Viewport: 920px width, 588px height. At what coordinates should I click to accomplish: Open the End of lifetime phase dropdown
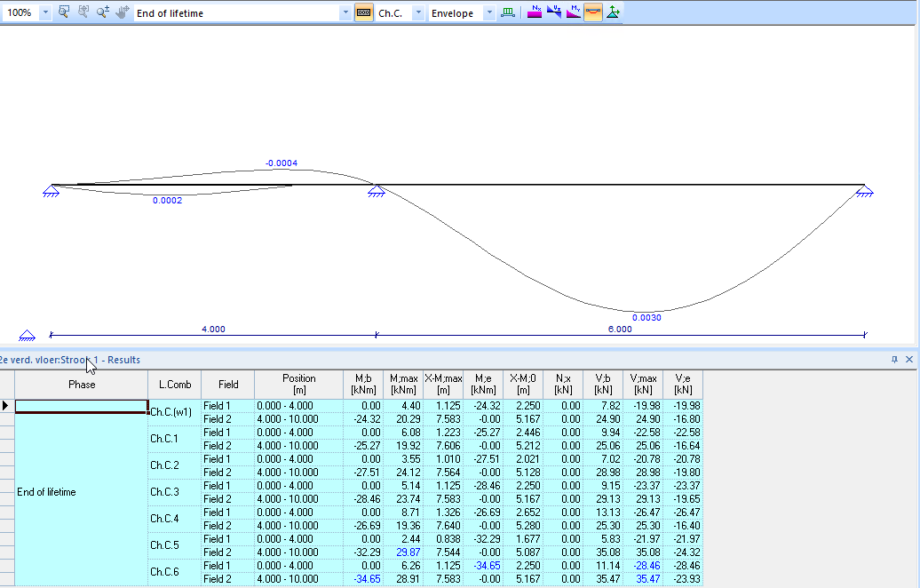(345, 13)
